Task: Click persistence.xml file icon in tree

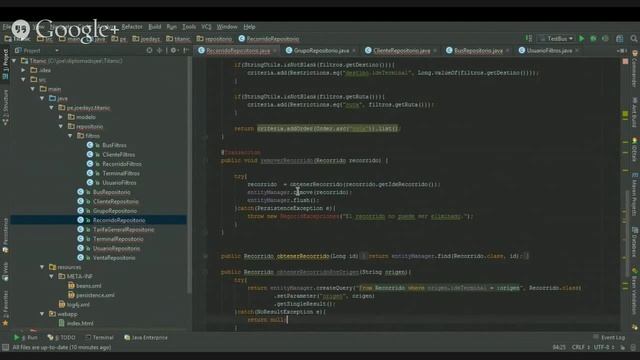Action: point(71,295)
